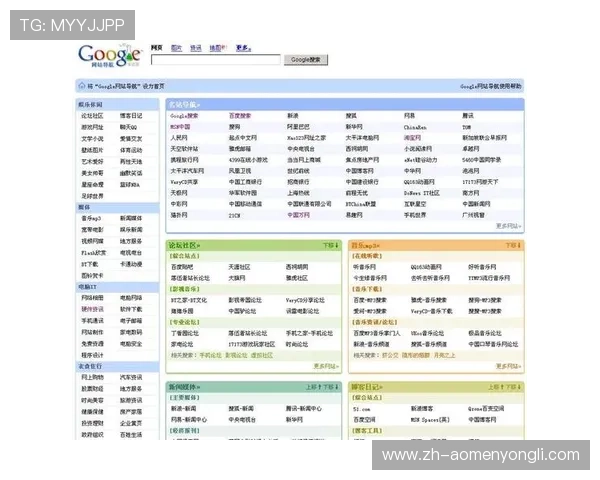Open the 新浪-新闻 link
This screenshot has width=600, height=480.
point(184,409)
